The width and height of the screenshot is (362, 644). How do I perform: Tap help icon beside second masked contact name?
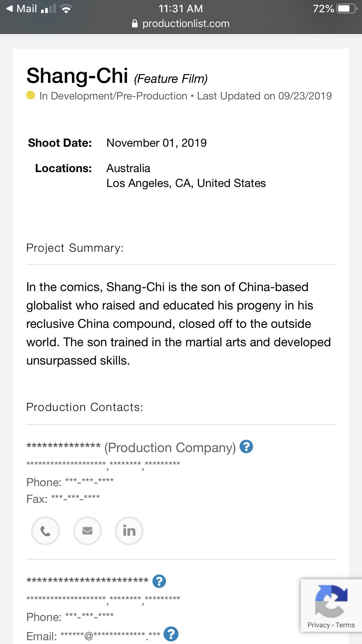click(x=159, y=581)
